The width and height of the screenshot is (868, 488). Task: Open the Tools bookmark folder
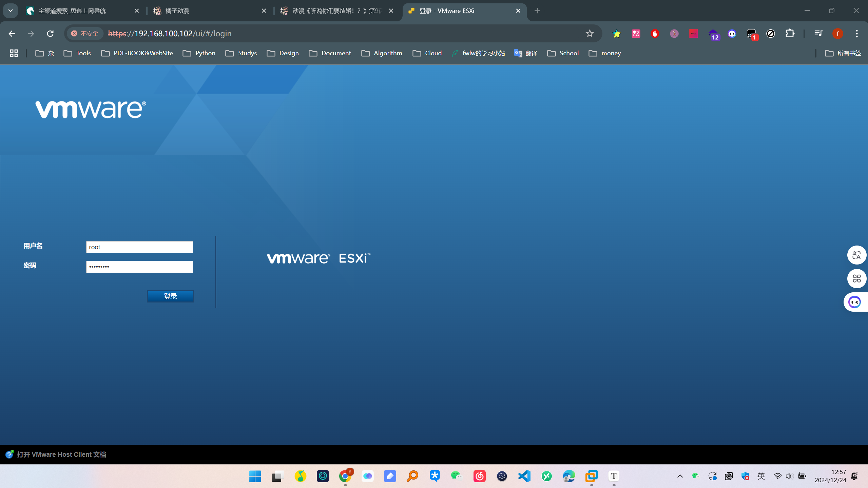pyautogui.click(x=77, y=53)
